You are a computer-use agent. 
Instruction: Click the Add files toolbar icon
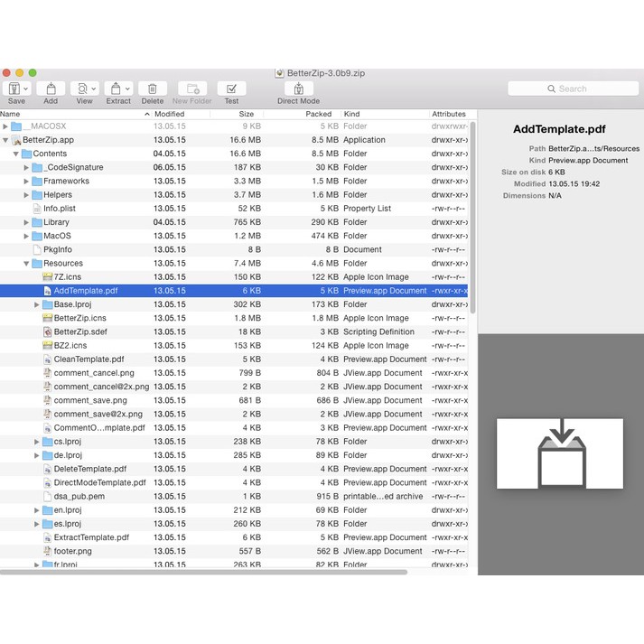tap(51, 89)
